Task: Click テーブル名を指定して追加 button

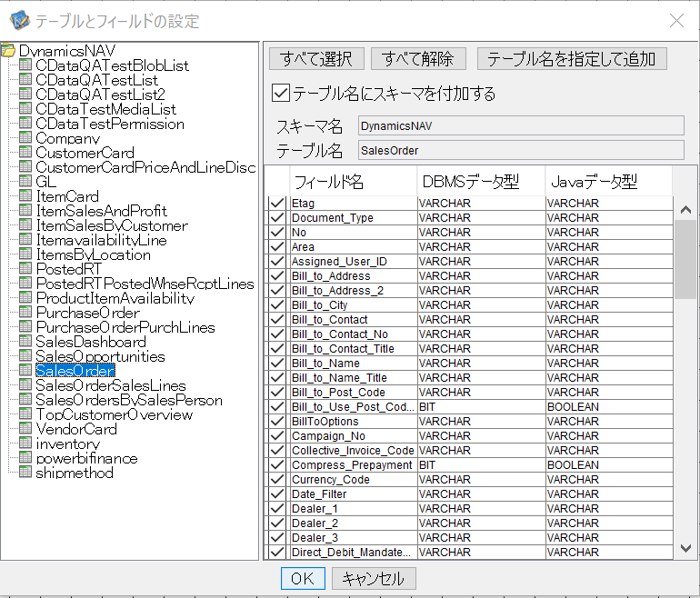Action: tap(572, 59)
